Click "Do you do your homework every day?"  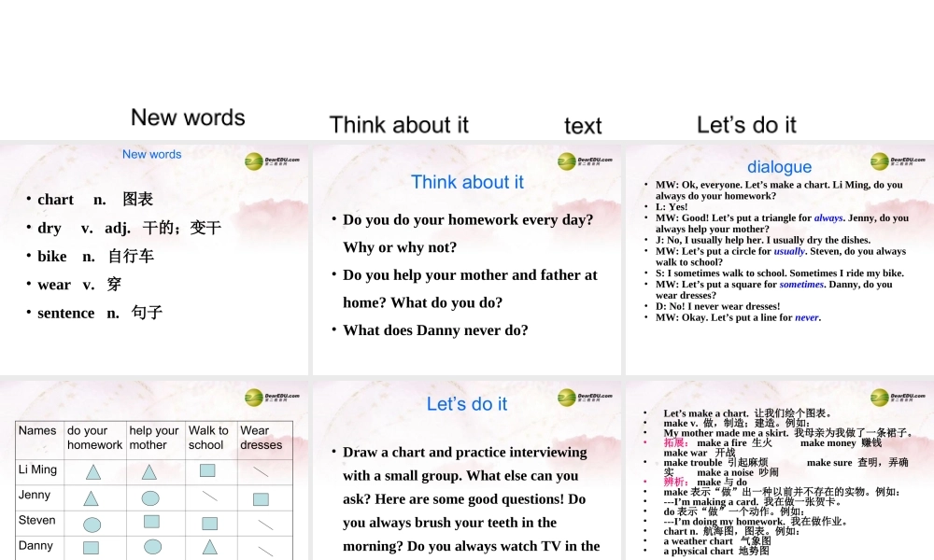coord(468,219)
